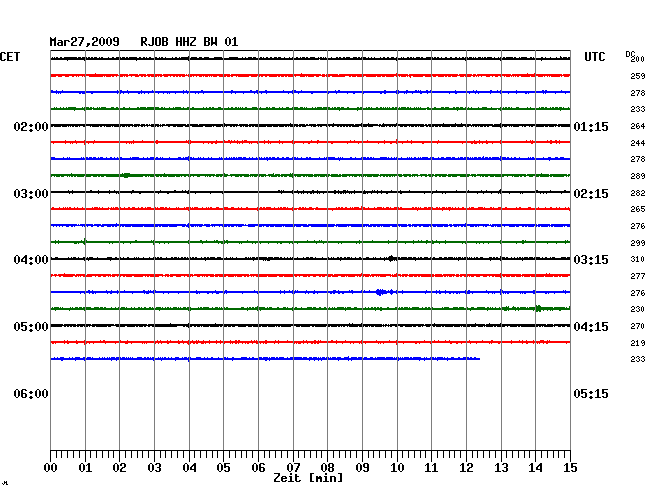Click minute tick label 00

(51, 468)
